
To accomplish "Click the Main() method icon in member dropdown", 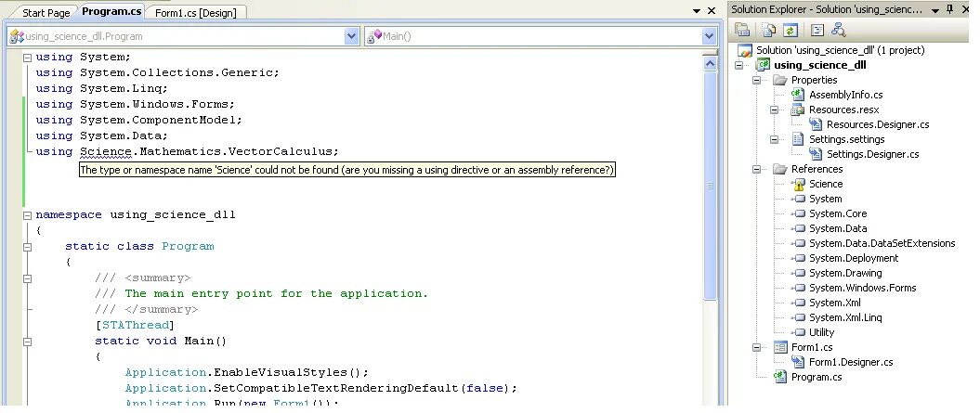I will pyautogui.click(x=375, y=36).
